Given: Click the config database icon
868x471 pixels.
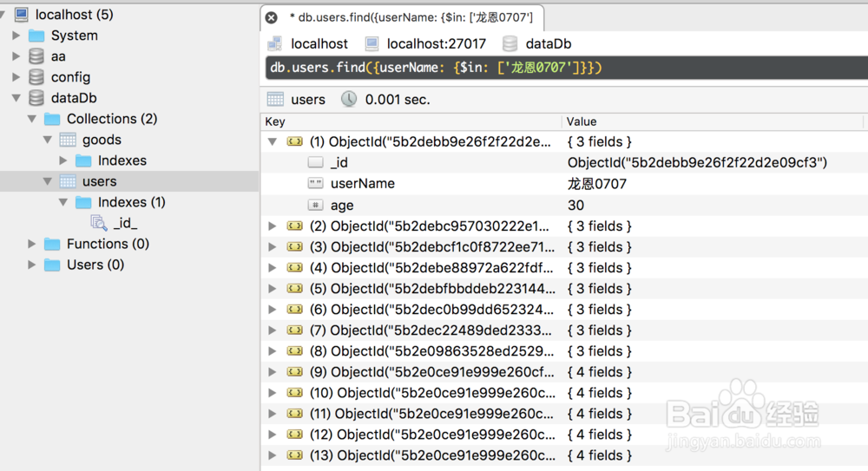Looking at the screenshot, I should pos(36,77).
